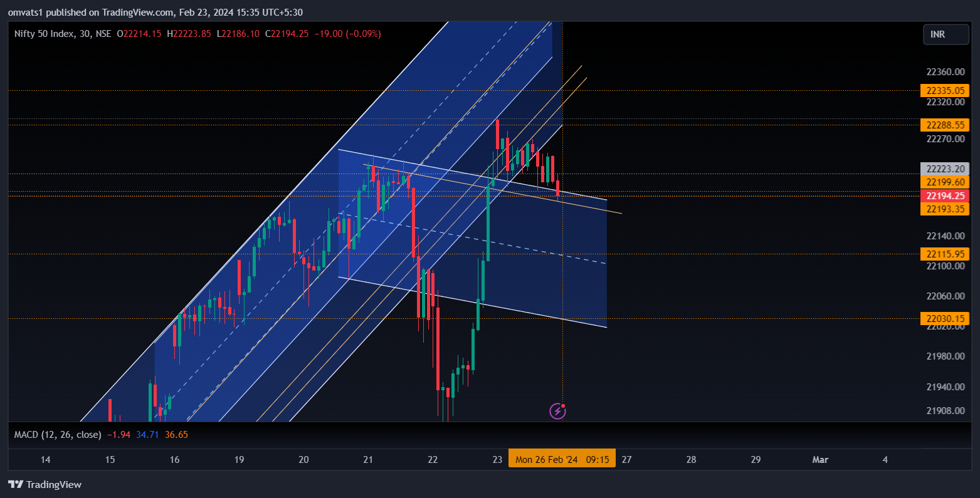Click the grey 22223.20 price label

(x=945, y=169)
